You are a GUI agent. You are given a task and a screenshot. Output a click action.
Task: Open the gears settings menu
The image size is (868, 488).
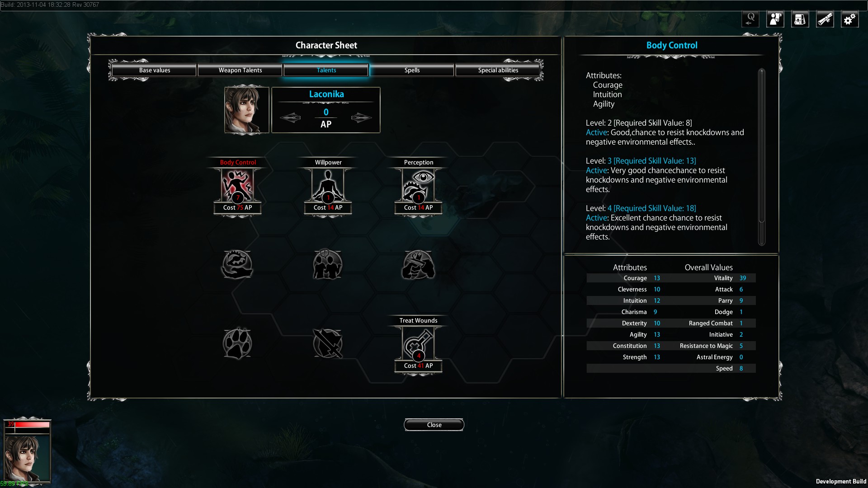click(849, 19)
